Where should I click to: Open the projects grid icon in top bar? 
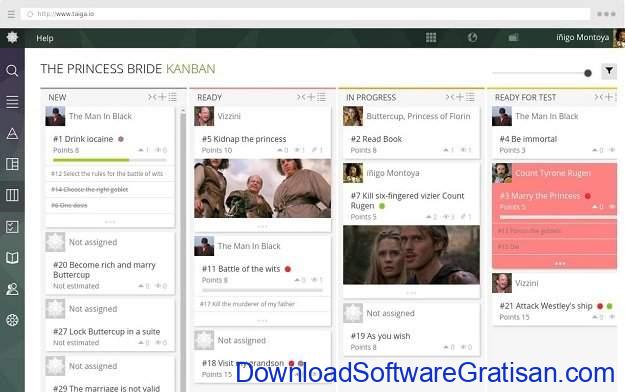(431, 37)
